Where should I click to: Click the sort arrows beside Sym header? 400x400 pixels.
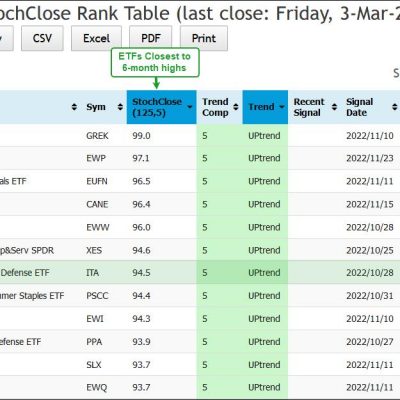pos(120,107)
